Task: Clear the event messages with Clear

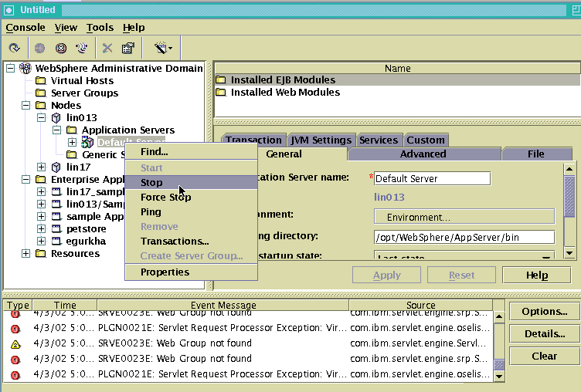Action: (x=545, y=356)
